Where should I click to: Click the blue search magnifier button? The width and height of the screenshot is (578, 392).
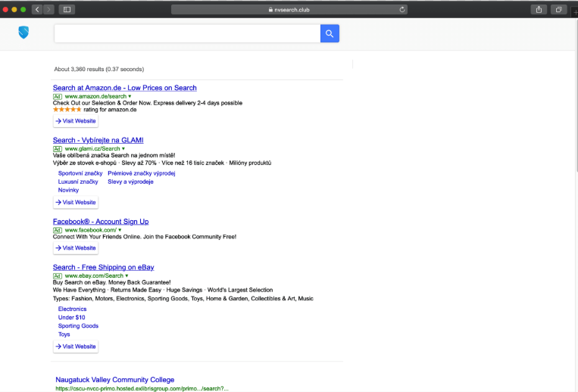pyautogui.click(x=330, y=33)
